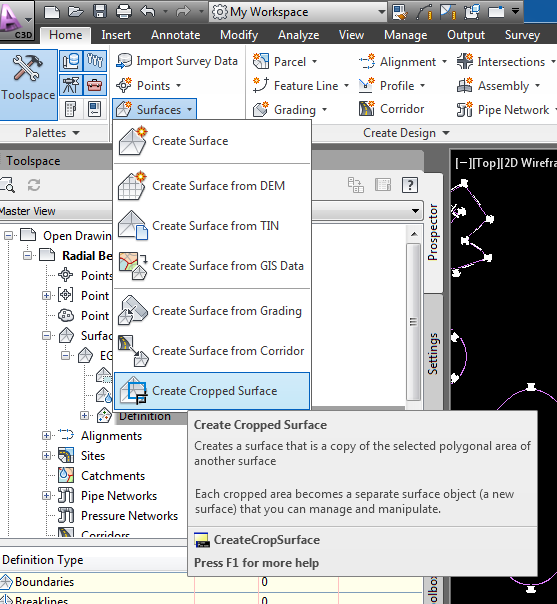Open the Survey ribbon tab
Image resolution: width=557 pixels, height=604 pixels.
tap(522, 35)
